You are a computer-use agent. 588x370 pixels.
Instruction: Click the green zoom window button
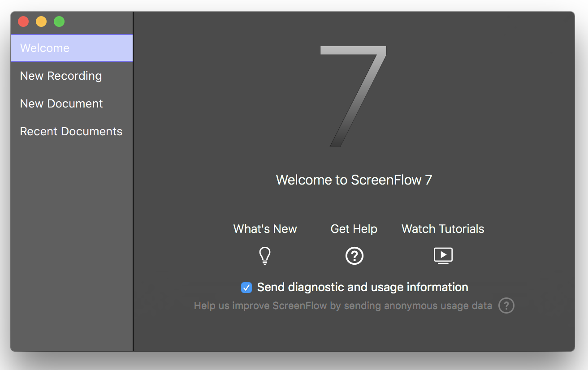pyautogui.click(x=59, y=21)
